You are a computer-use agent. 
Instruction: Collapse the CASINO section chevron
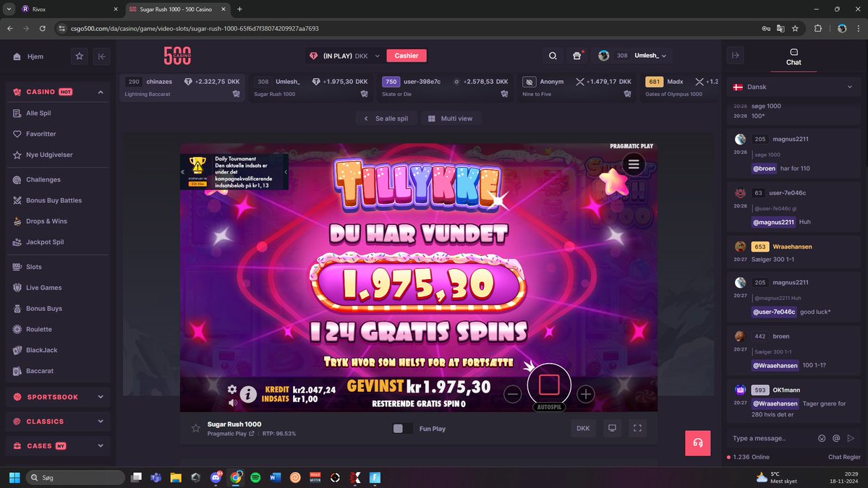(x=101, y=92)
